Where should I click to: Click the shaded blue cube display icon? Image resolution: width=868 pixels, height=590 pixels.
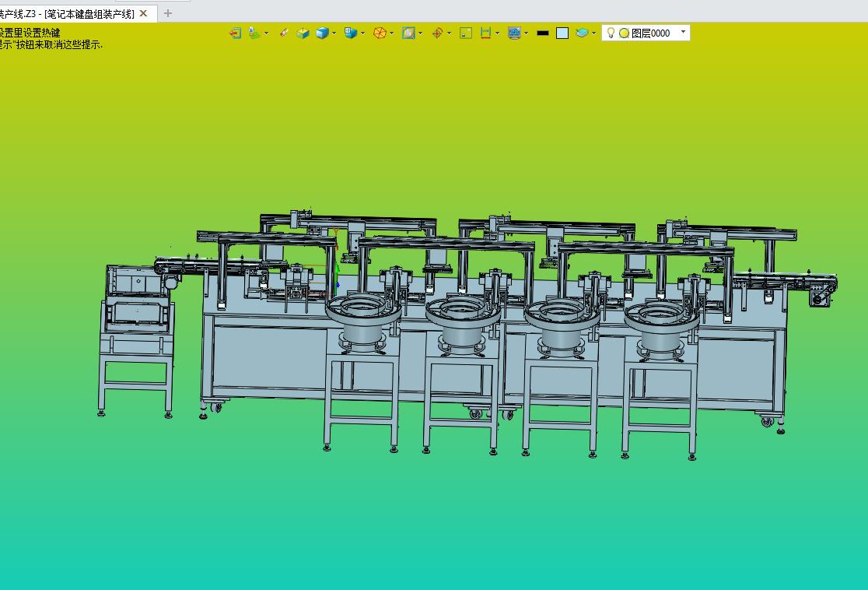(x=322, y=33)
